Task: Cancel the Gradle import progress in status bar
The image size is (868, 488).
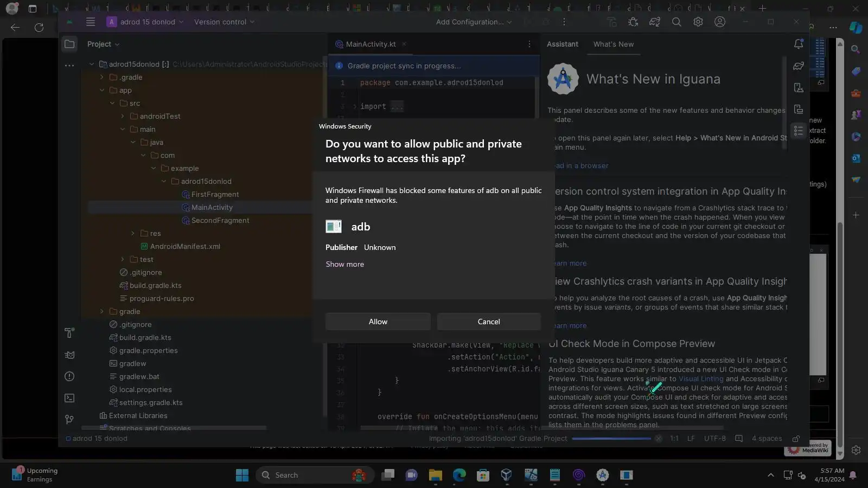Action: pos(658,439)
